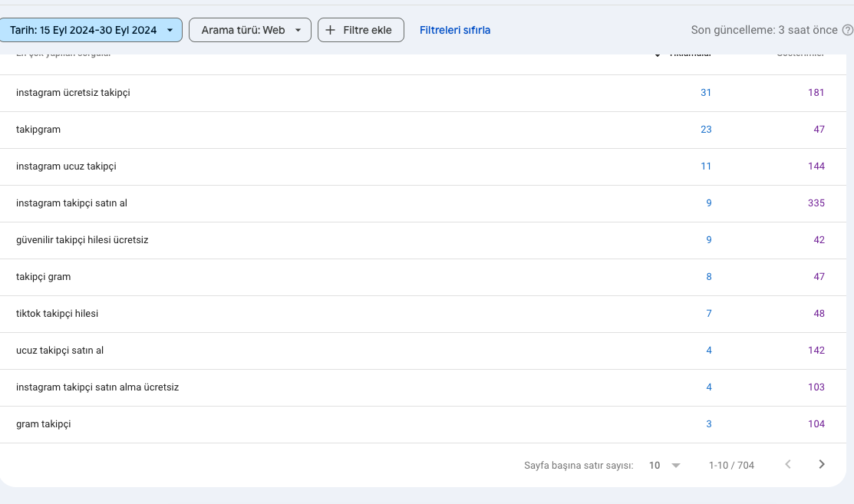Click impressions value 144

816,166
